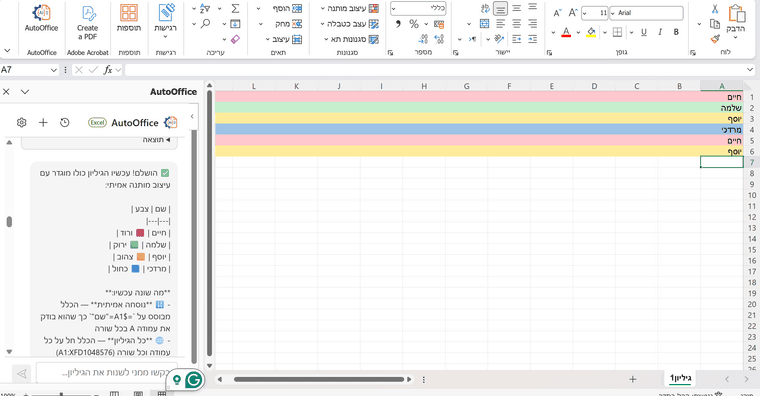Image resolution: width=760 pixels, height=396 pixels.
Task: Click the Merge and Center icon
Action: tap(484, 23)
